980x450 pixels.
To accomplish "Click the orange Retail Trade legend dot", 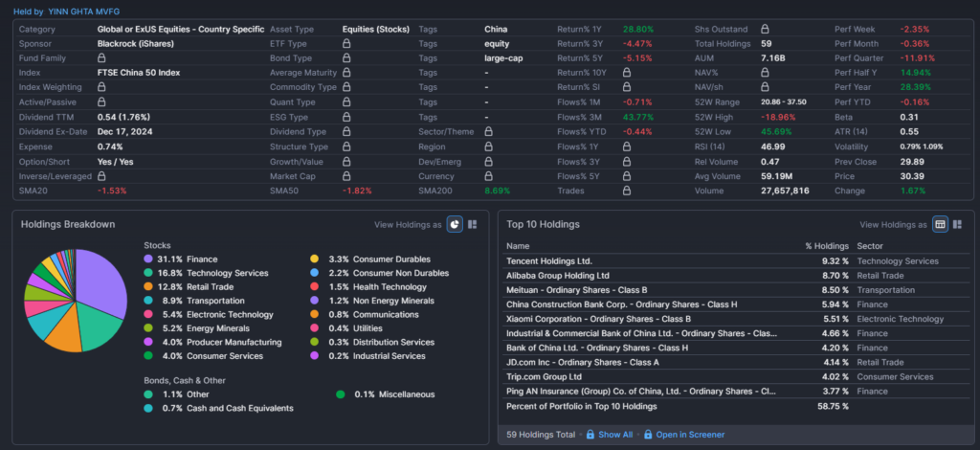I will 148,286.
